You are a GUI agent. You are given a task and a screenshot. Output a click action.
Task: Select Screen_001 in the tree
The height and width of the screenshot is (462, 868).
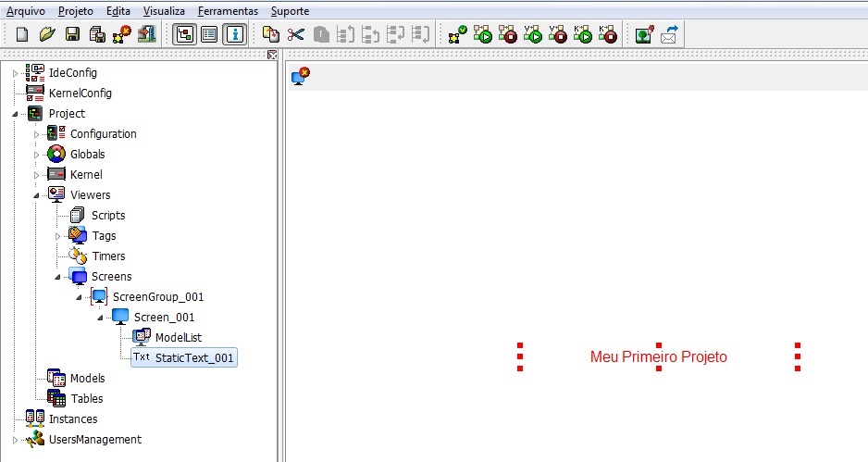coord(164,318)
